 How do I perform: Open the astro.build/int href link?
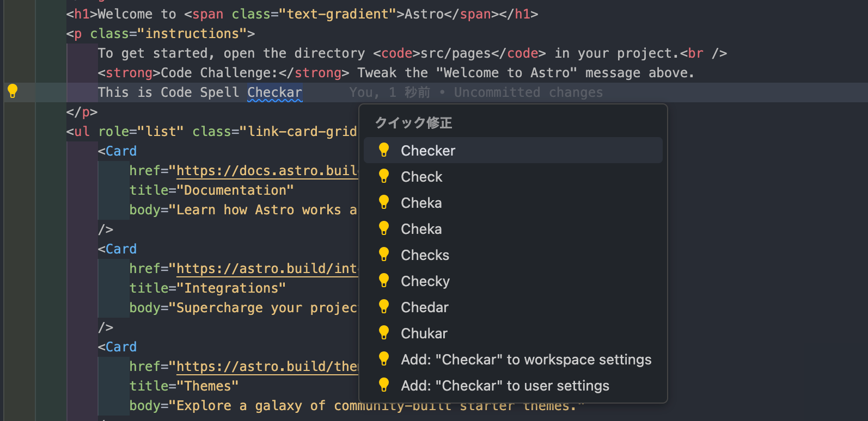coord(267,269)
